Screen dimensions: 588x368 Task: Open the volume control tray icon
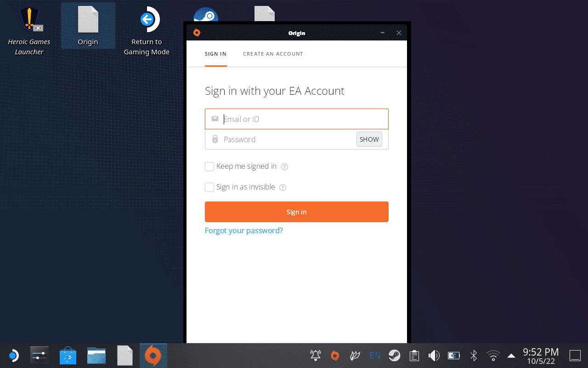[x=434, y=356]
